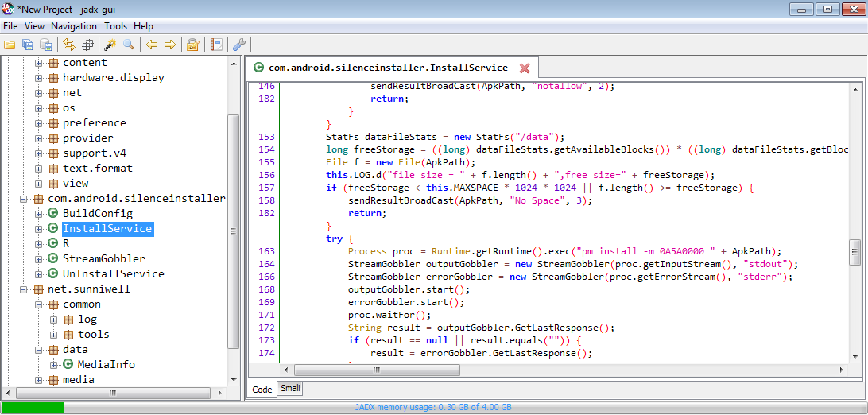Switch to the Smali tab
The height and width of the screenshot is (415, 868).
coord(291,389)
